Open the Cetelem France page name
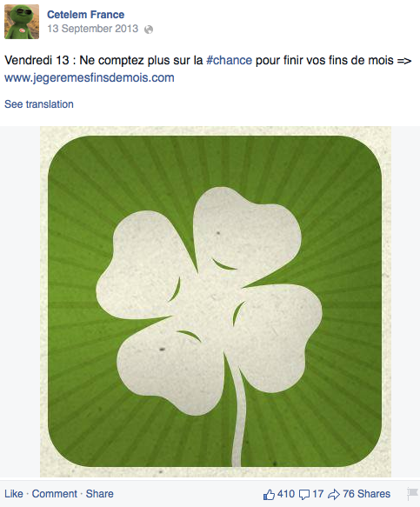Image resolution: width=420 pixels, height=507 pixels. [x=86, y=15]
